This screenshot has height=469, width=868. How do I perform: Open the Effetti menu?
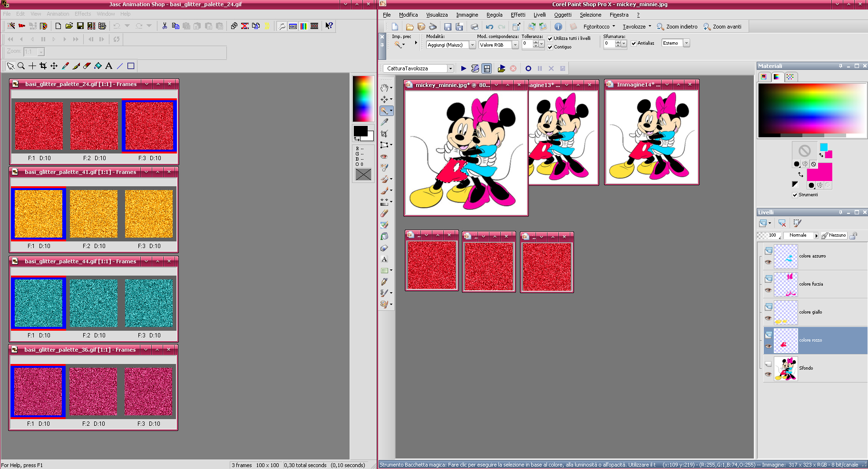[x=518, y=15]
